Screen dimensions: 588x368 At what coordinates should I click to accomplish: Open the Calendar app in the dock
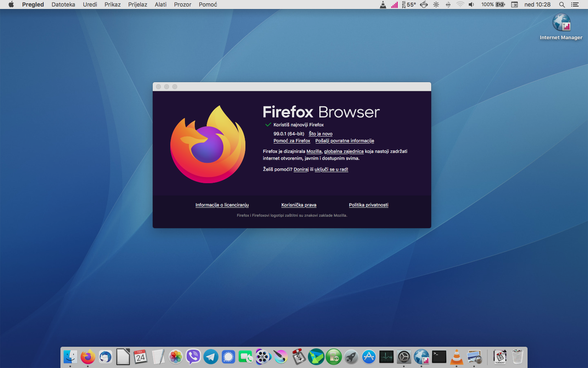click(x=141, y=356)
